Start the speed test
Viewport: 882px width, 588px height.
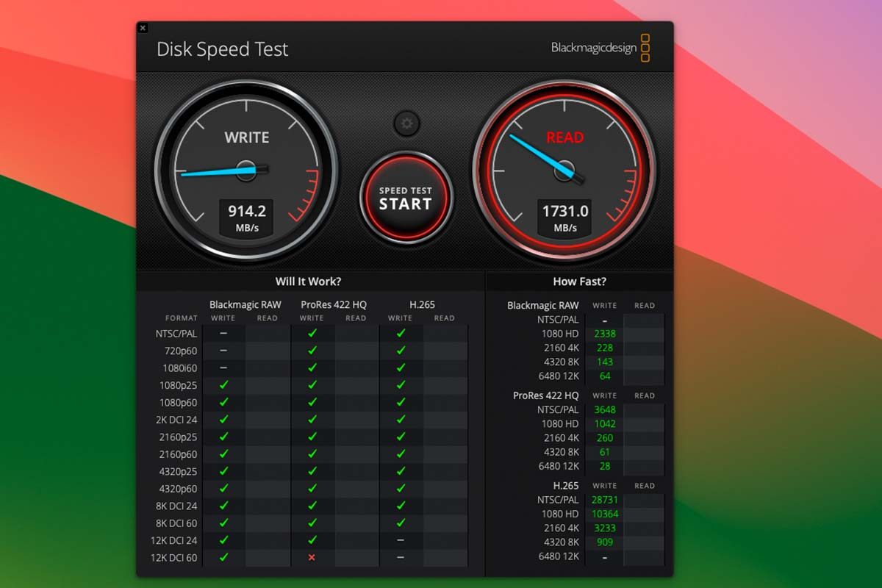coord(406,198)
